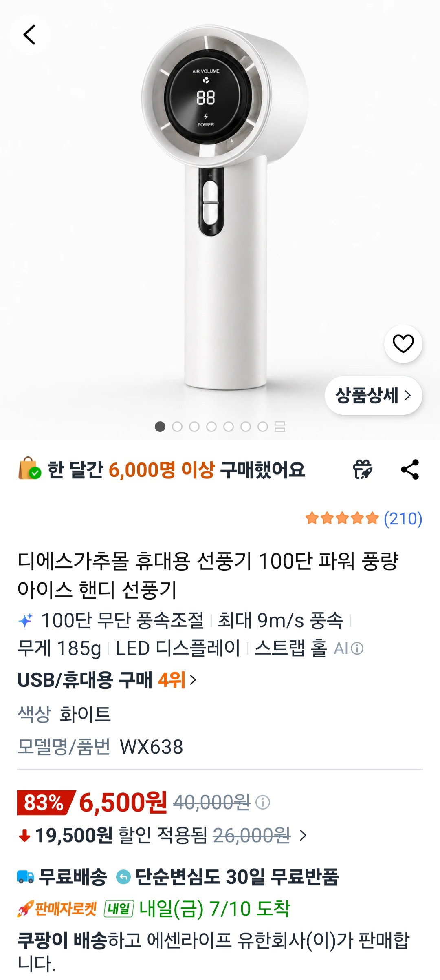Tap the white handheld fan product image
Viewport: 440px width, 980px height.
(224, 206)
